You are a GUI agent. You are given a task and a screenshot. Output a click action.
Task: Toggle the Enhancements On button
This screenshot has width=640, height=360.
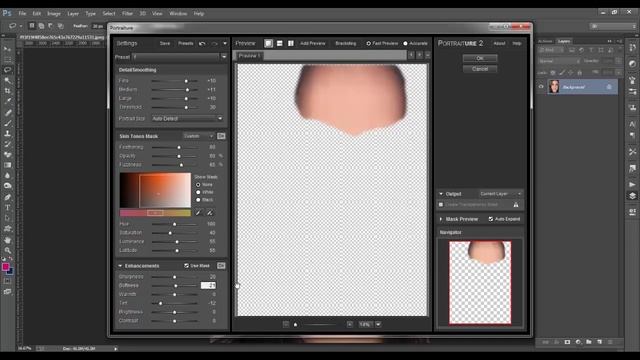click(221, 266)
